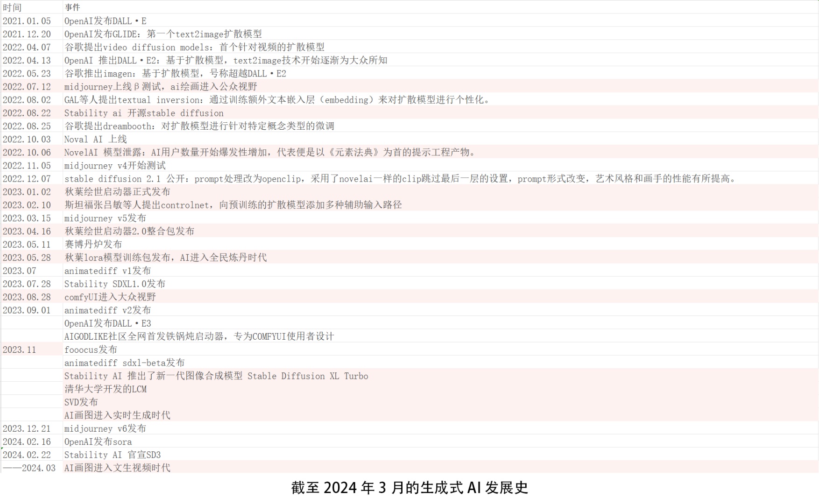819x504 pixels.
Task: Select the 秋葉绘世启动器正式发布 cell
Action: point(440,191)
